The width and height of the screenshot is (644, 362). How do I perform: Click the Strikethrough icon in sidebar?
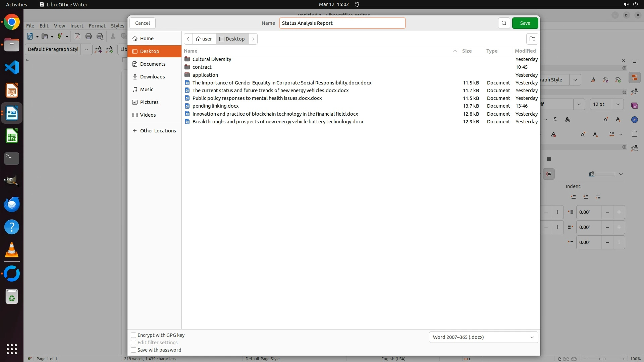555,120
